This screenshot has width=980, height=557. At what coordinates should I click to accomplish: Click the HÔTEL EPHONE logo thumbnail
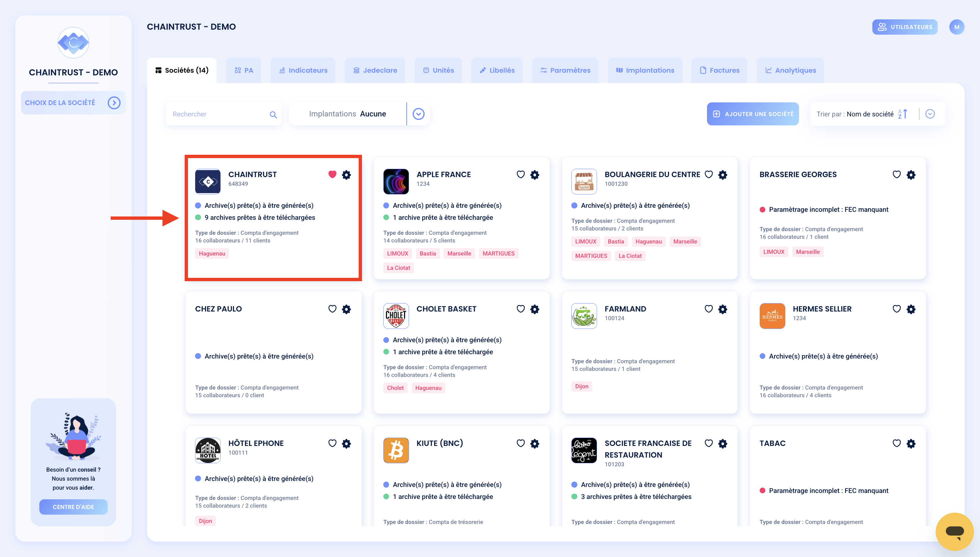click(208, 450)
